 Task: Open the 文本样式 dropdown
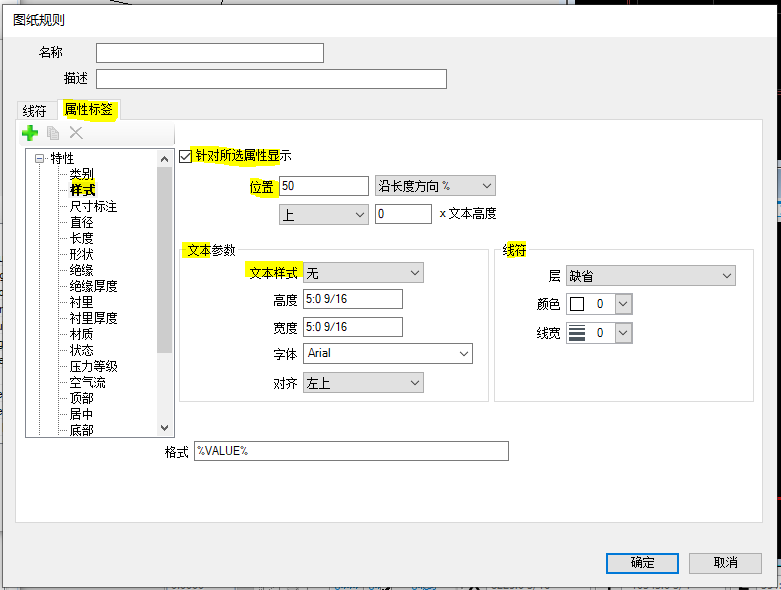tap(363, 273)
